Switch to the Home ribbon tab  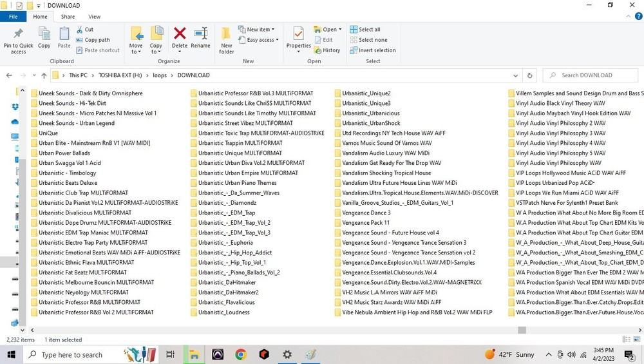point(40,17)
